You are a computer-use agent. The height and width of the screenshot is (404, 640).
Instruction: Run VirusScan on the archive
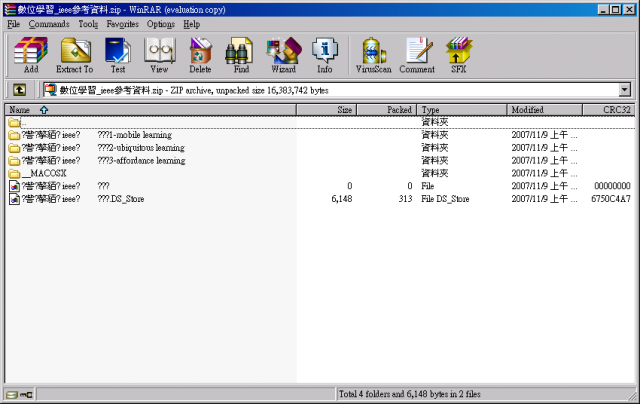click(373, 55)
